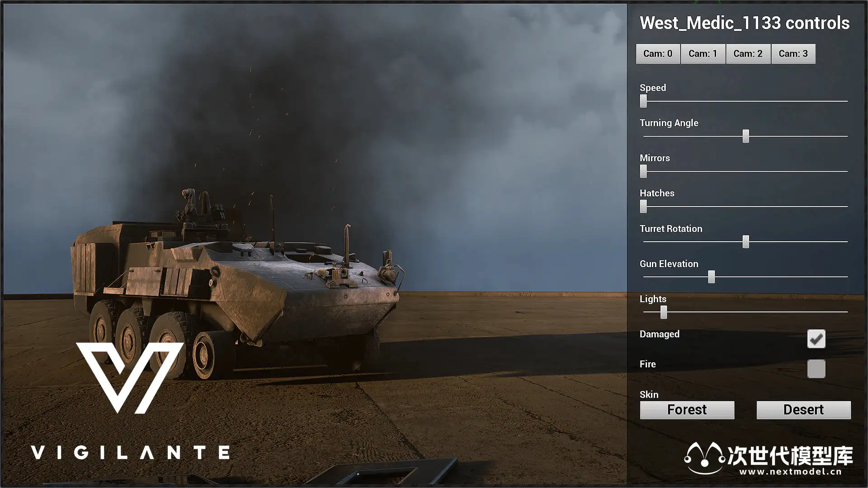Apply the Forest skin
The width and height of the screenshot is (868, 488).
click(687, 410)
